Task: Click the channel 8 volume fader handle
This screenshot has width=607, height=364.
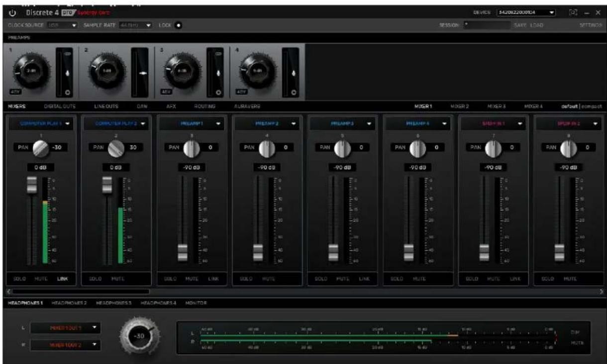Action: (560, 252)
